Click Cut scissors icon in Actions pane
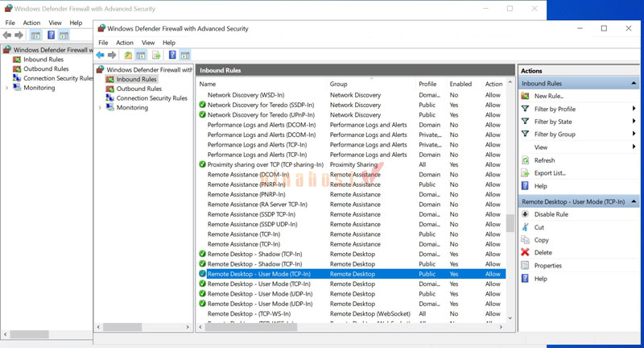Image resolution: width=644 pixels, height=348 pixels. pos(526,227)
